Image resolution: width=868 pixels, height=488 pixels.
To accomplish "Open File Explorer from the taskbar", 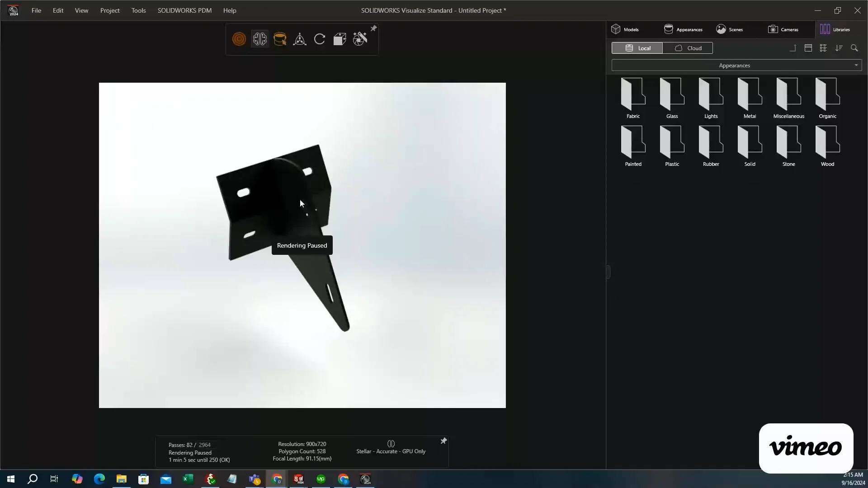I will [x=122, y=479].
